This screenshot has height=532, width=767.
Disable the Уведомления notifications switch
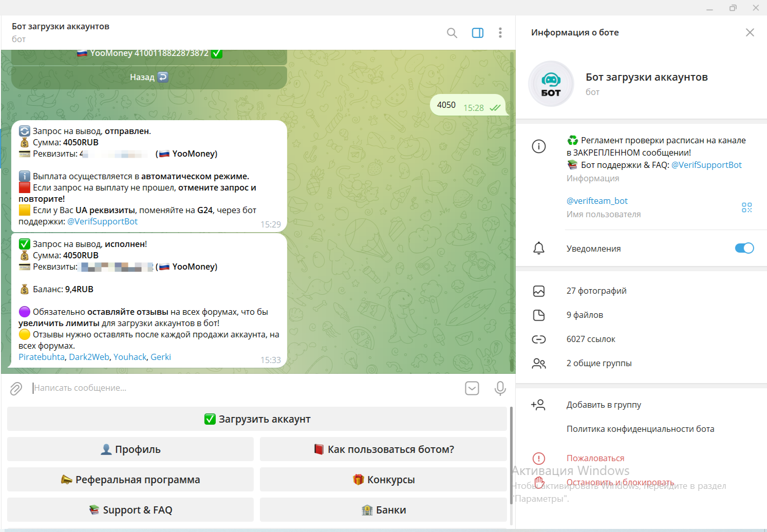pyautogui.click(x=744, y=249)
